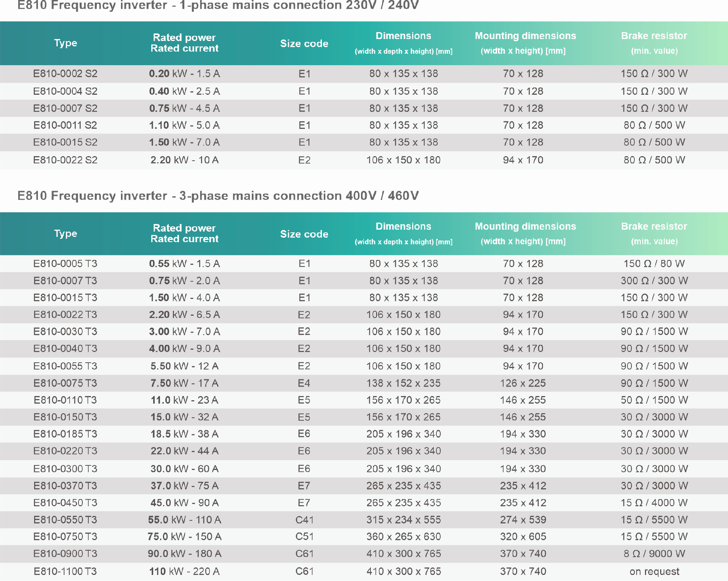This screenshot has height=581, width=728.
Task: Select the 'on request' brake resistor cell
Action: (x=654, y=572)
